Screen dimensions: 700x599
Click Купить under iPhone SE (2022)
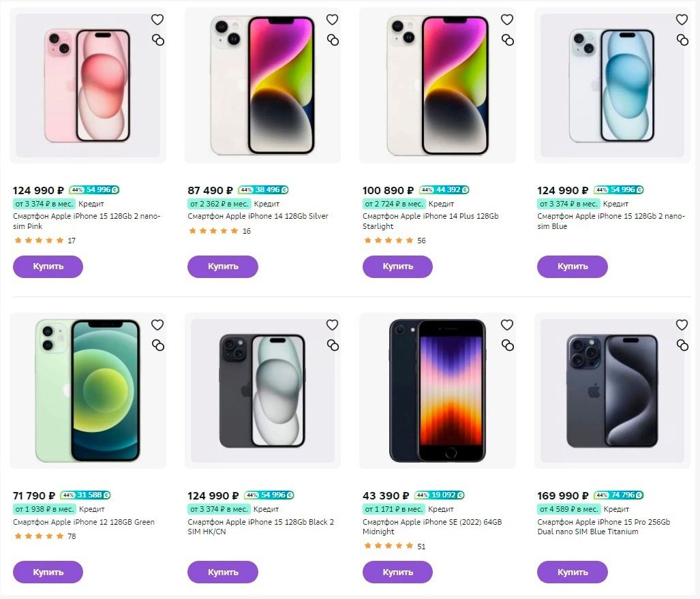(x=397, y=572)
